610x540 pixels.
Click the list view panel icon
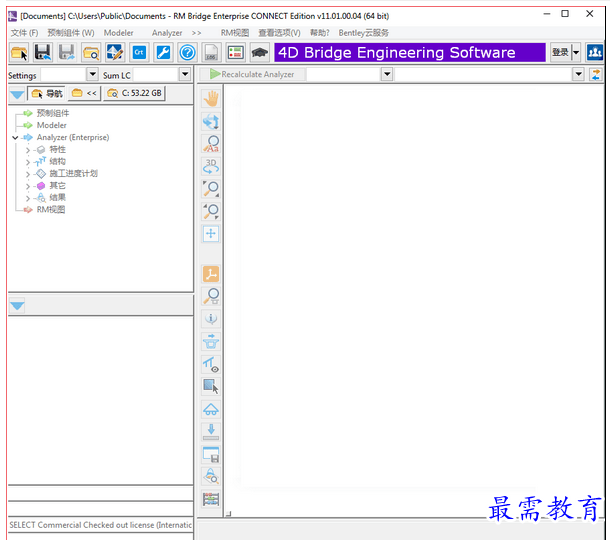pyautogui.click(x=235, y=53)
